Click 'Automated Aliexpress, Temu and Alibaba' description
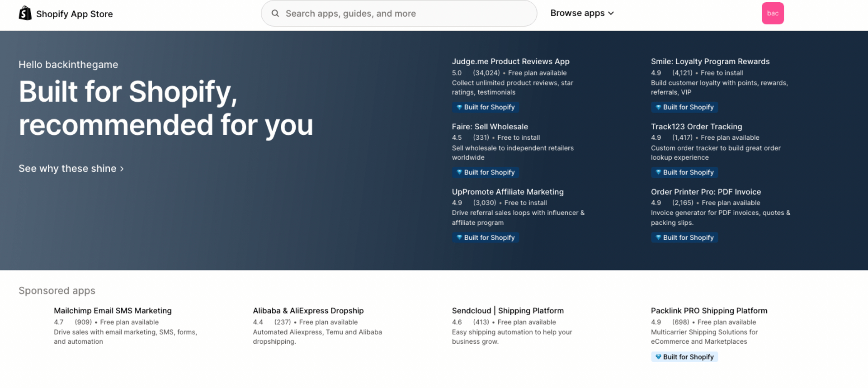 (317, 336)
